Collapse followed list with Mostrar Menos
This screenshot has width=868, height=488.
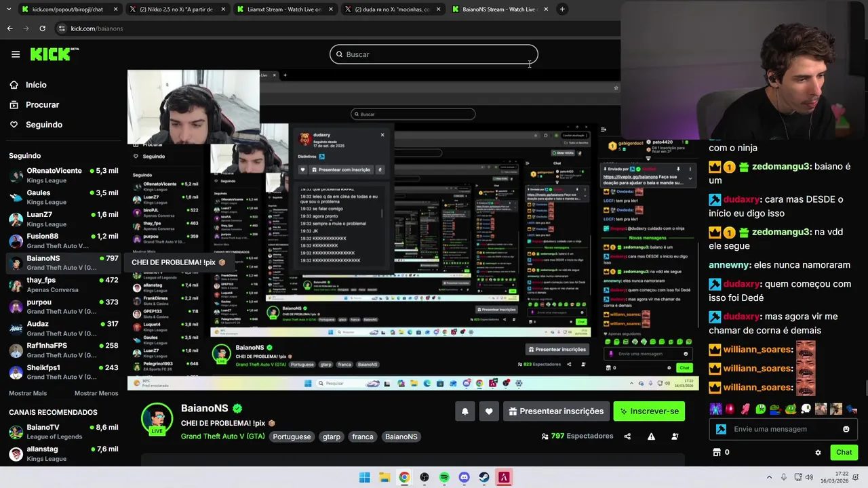click(96, 393)
